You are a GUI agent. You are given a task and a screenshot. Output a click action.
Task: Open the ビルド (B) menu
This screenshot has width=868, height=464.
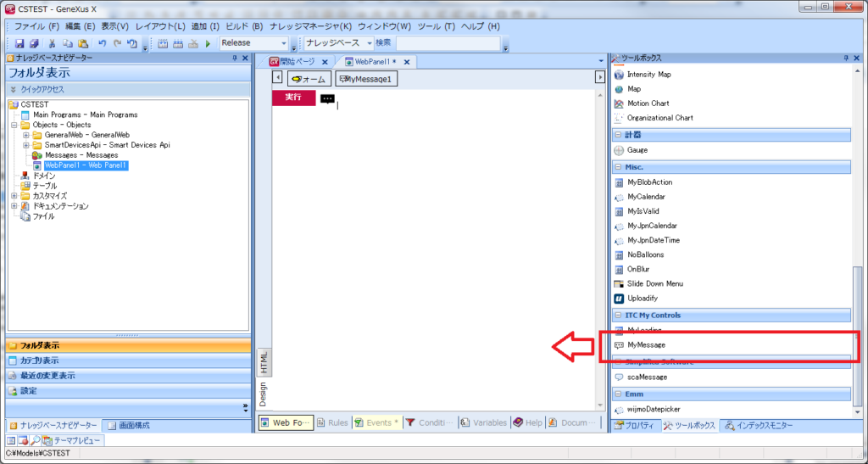point(244,26)
